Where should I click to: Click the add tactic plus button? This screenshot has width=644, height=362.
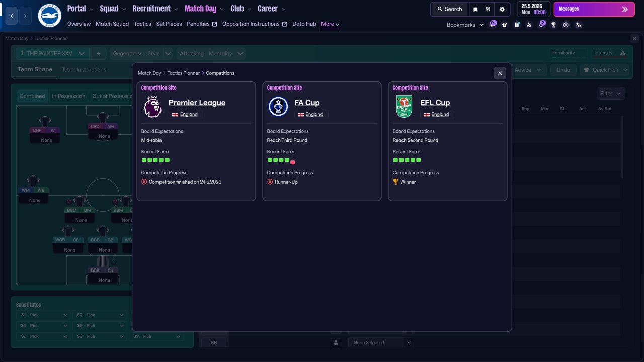[x=99, y=53]
